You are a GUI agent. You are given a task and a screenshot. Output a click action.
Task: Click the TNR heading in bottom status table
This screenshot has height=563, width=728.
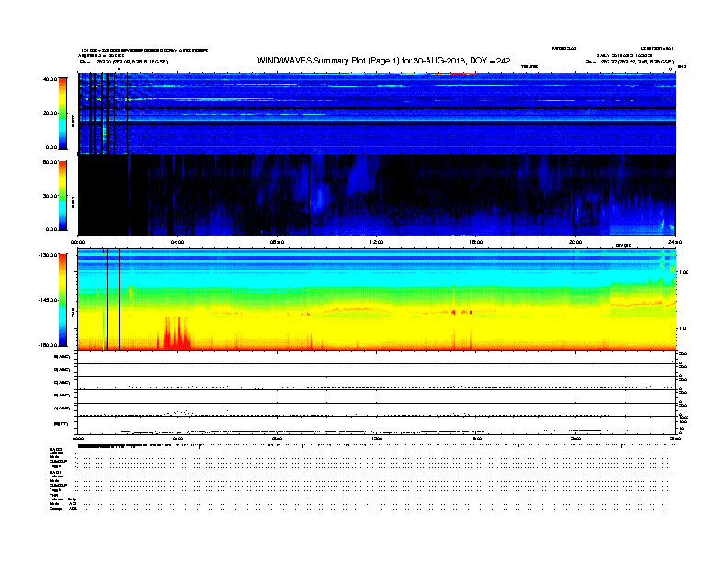[x=53, y=496]
